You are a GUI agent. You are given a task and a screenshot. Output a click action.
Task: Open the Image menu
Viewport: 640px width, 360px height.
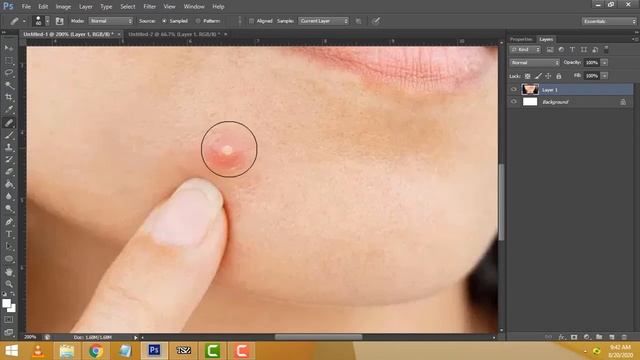pos(63,7)
